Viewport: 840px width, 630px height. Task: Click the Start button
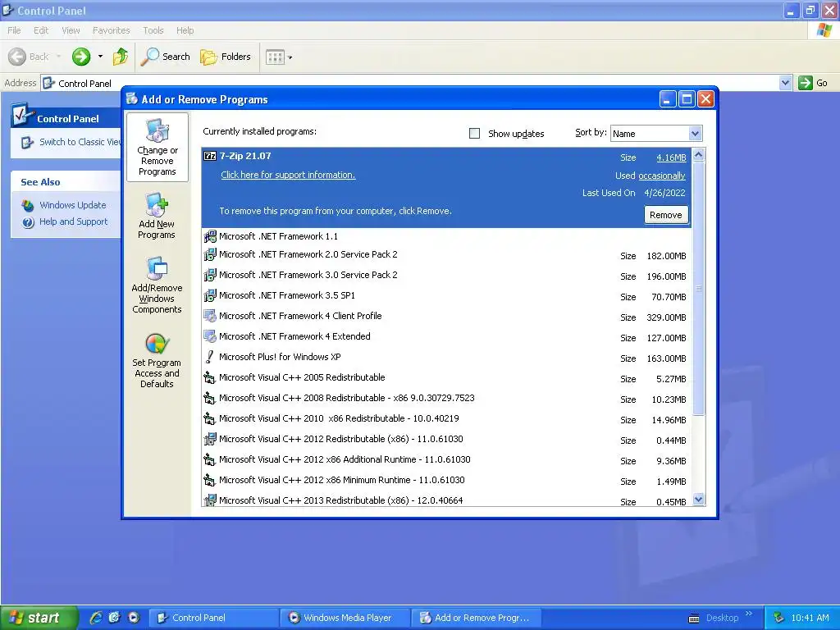[x=39, y=618]
